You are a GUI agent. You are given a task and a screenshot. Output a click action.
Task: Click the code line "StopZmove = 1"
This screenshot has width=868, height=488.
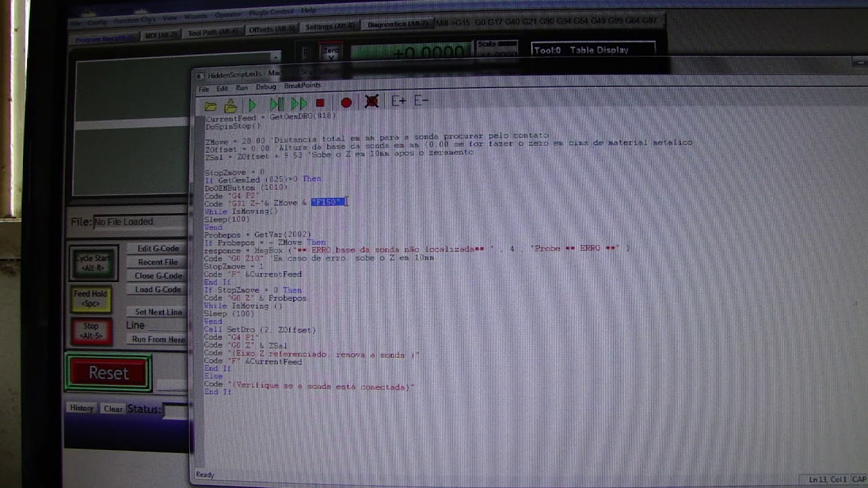[234, 266]
